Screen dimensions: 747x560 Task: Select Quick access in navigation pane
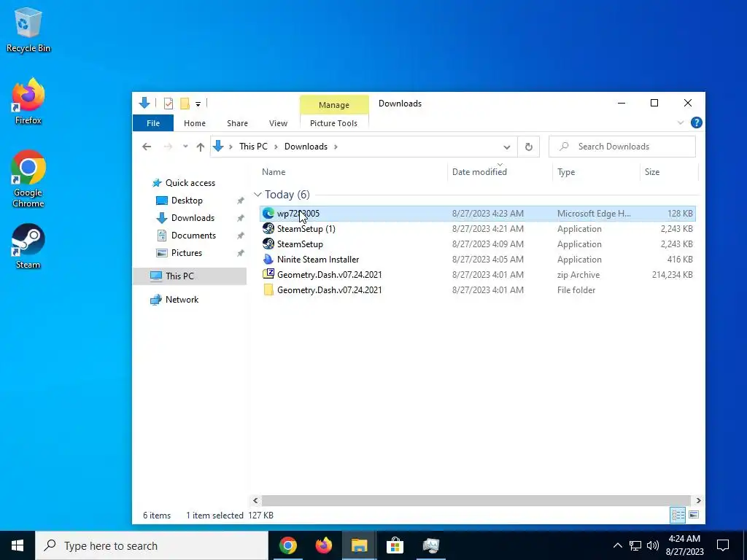[x=190, y=183]
